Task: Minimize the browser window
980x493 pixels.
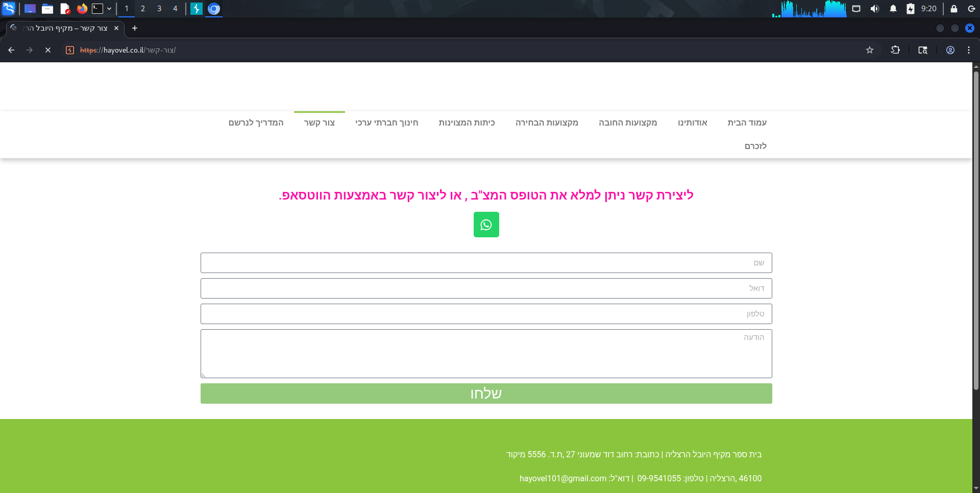Action: pyautogui.click(x=940, y=28)
